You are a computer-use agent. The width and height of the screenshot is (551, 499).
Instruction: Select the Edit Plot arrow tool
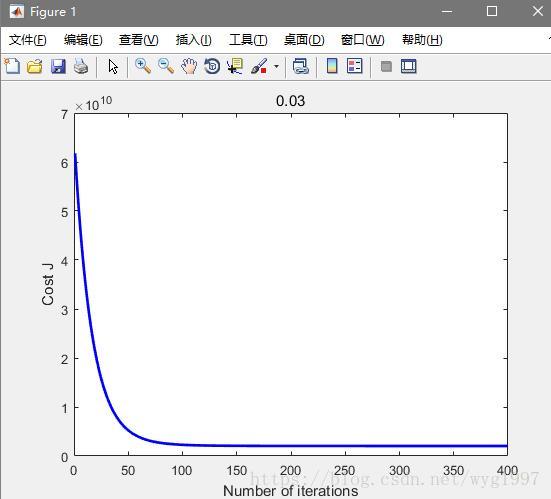[113, 66]
